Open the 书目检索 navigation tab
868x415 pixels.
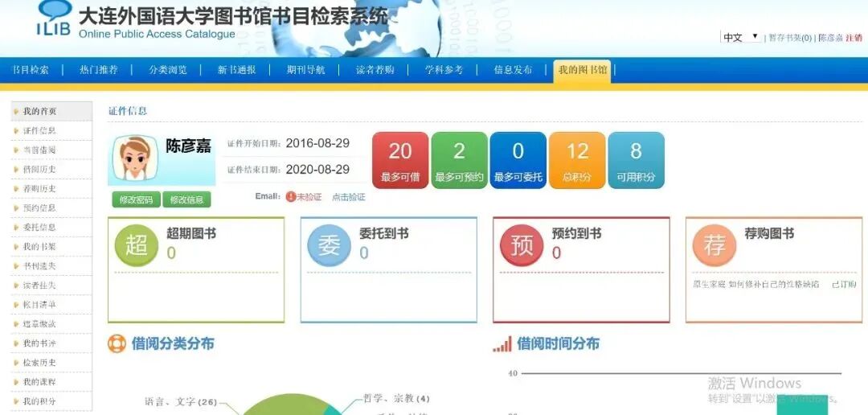coord(31,70)
